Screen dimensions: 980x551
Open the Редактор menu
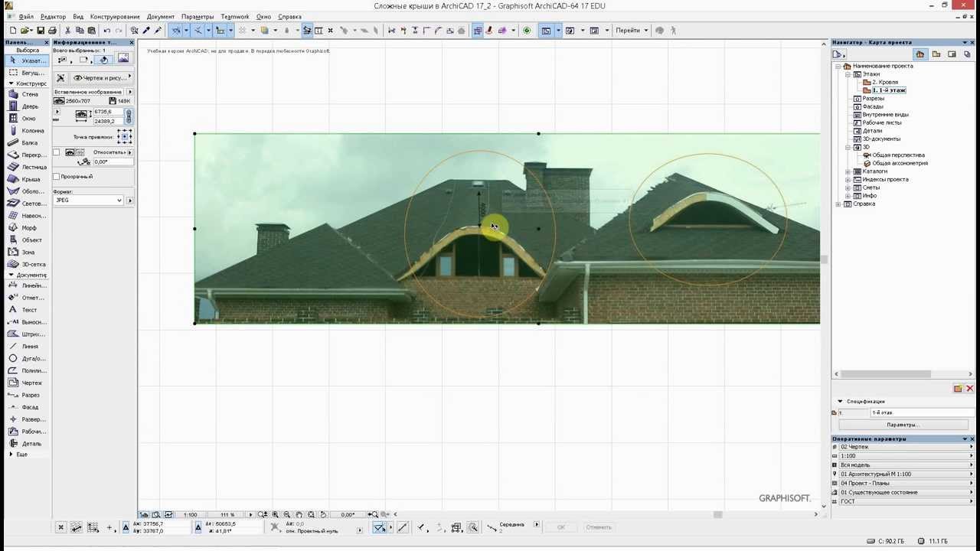(53, 16)
